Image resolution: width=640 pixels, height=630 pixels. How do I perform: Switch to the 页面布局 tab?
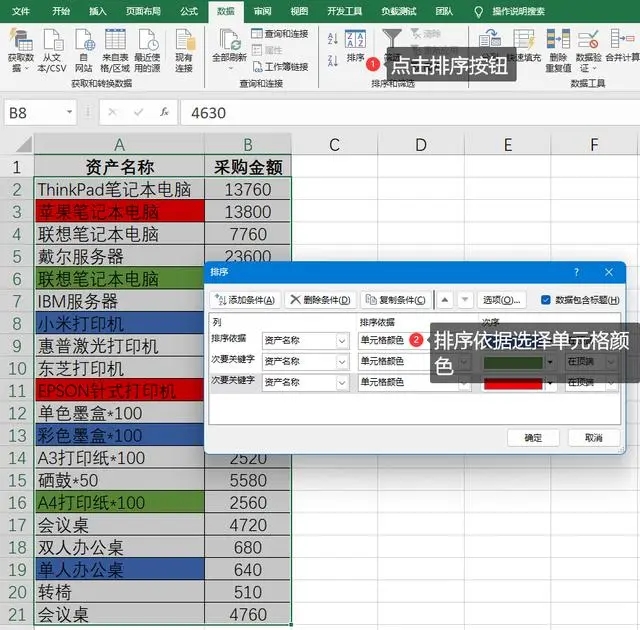pyautogui.click(x=143, y=11)
